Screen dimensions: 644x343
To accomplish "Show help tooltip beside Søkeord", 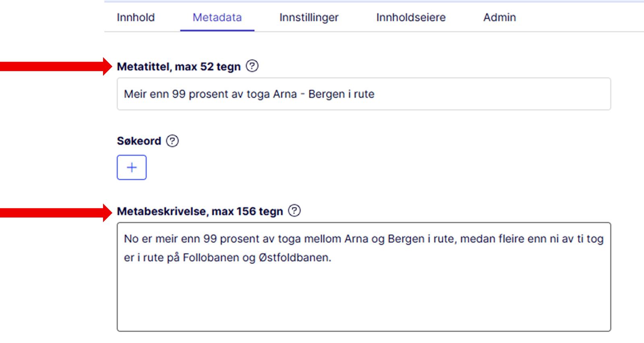I will [172, 141].
